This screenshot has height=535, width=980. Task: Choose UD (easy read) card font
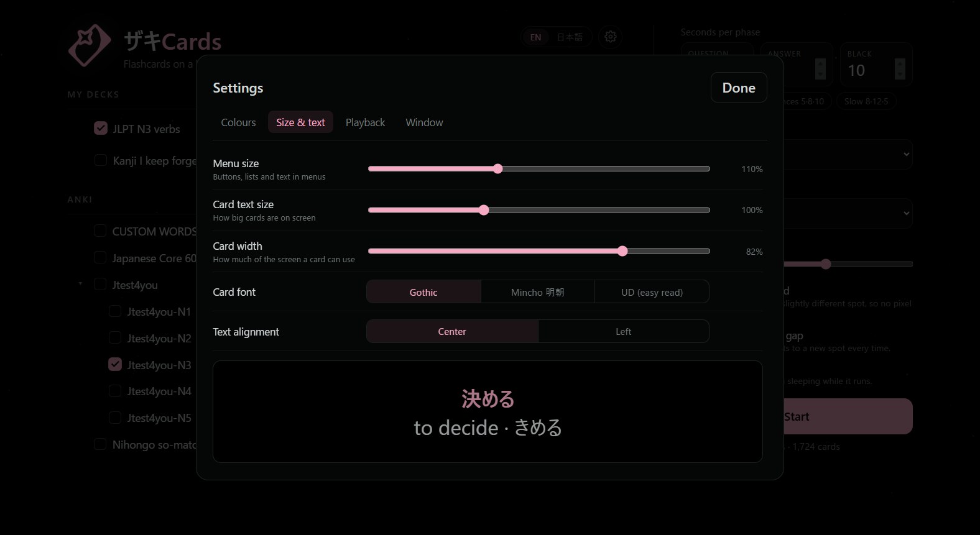coord(652,292)
